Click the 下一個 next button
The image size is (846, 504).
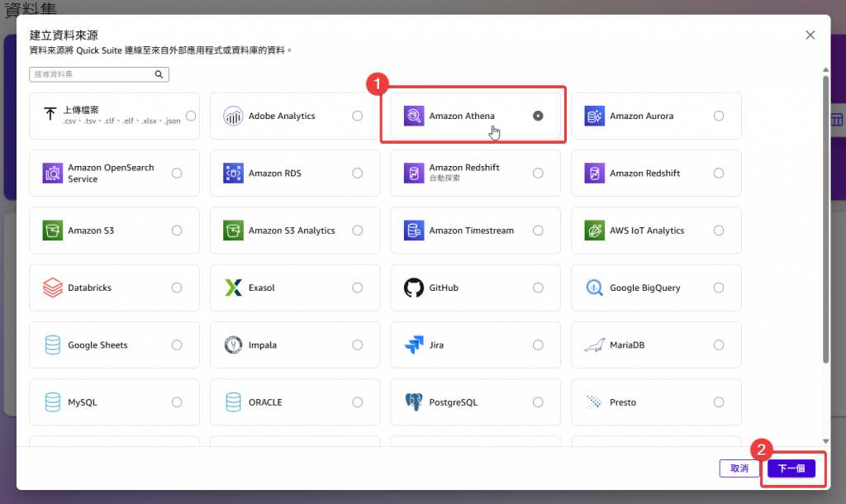click(x=791, y=468)
